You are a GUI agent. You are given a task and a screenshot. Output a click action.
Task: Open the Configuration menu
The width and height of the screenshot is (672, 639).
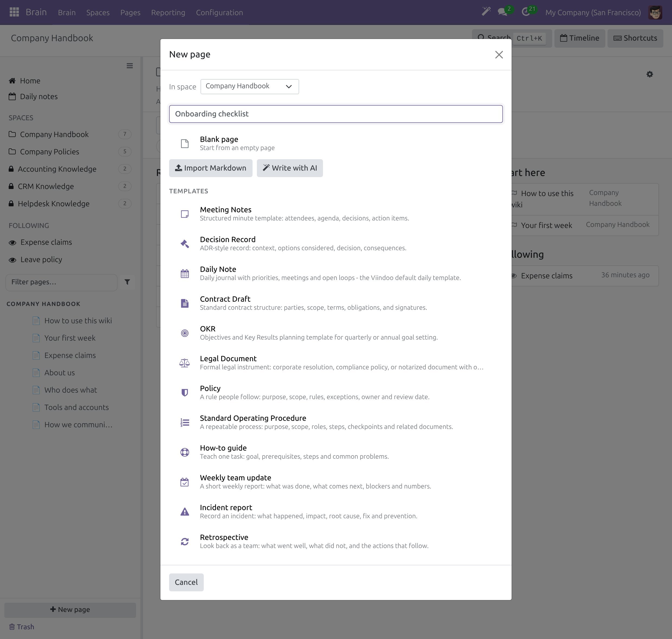pos(219,13)
